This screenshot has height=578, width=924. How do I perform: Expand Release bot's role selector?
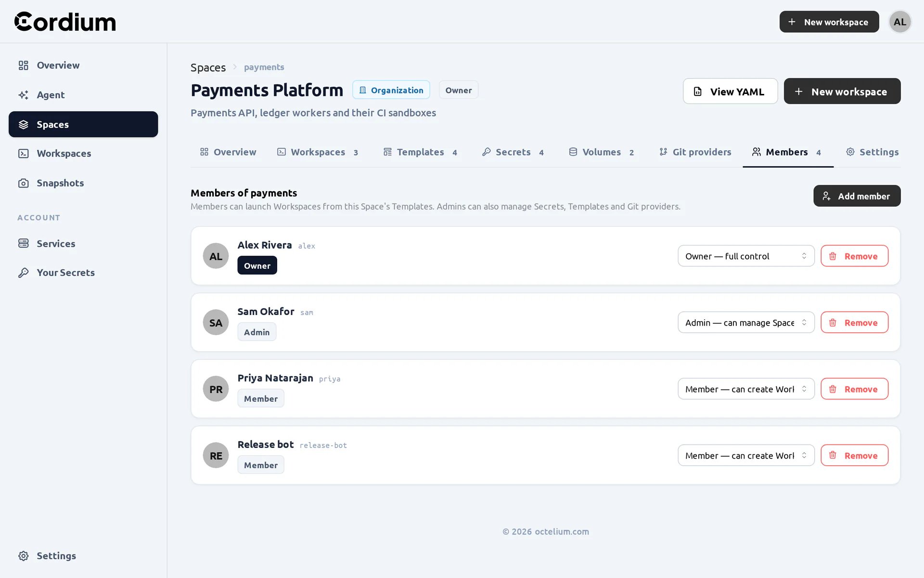pyautogui.click(x=746, y=455)
